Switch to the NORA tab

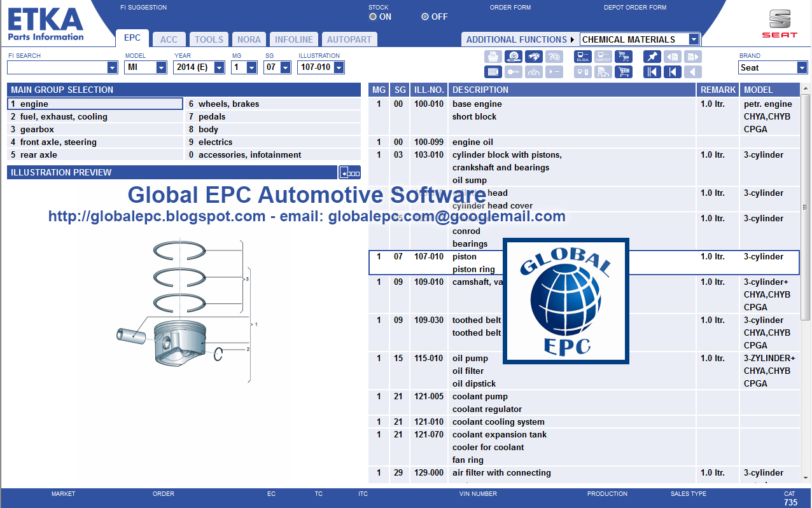pyautogui.click(x=249, y=39)
